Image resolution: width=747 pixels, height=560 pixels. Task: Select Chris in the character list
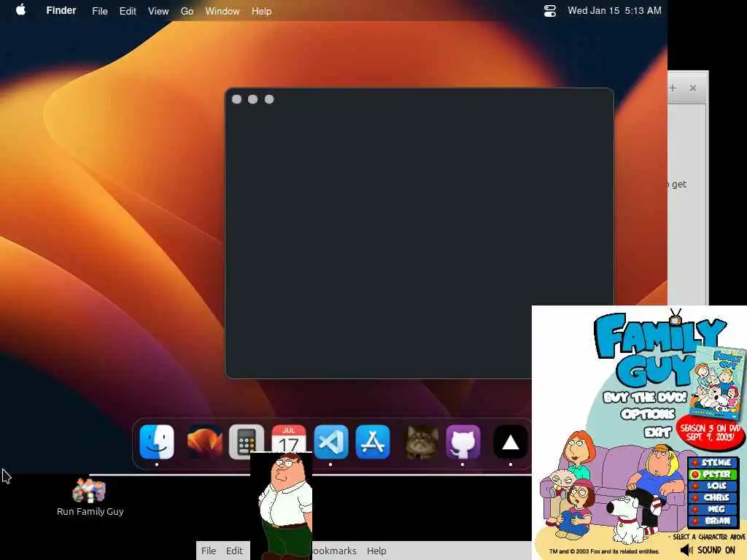coord(713,497)
